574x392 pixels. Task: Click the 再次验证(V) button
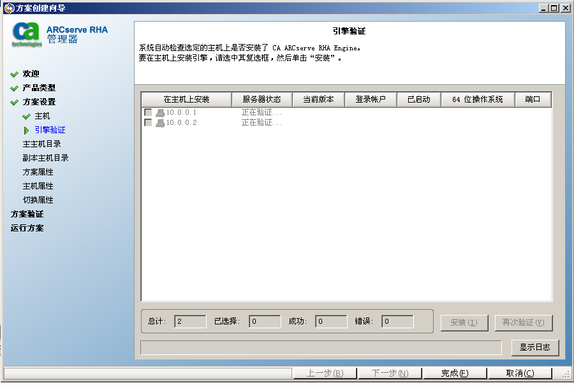[524, 323]
